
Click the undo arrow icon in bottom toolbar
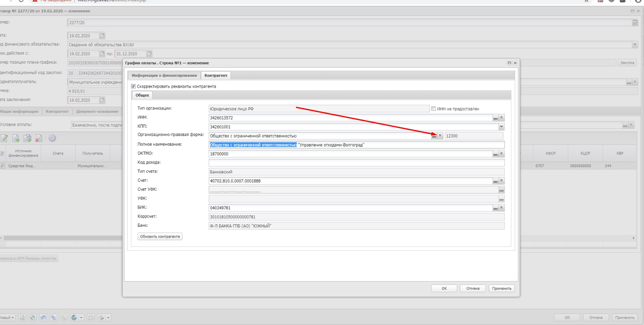coord(43,318)
